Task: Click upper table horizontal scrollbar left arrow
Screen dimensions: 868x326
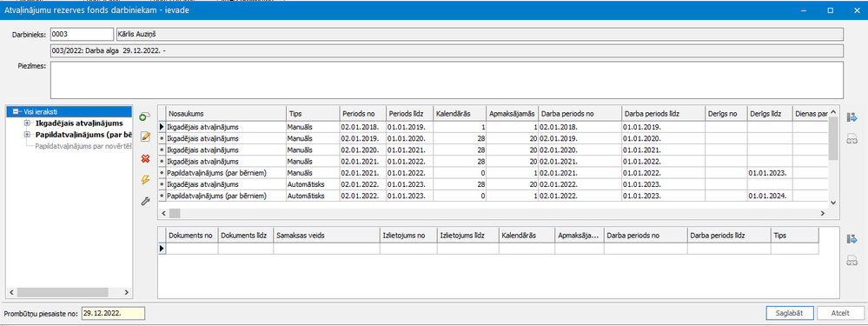Action: pyautogui.click(x=163, y=213)
